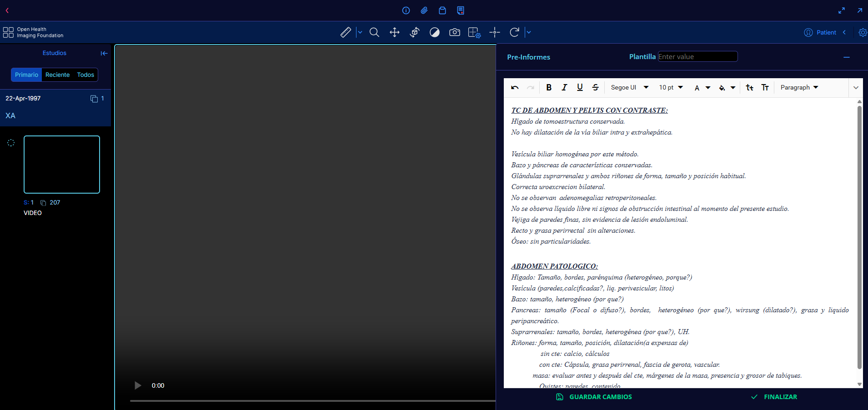Select the pan move tool
Image resolution: width=868 pixels, height=410 pixels.
point(395,32)
